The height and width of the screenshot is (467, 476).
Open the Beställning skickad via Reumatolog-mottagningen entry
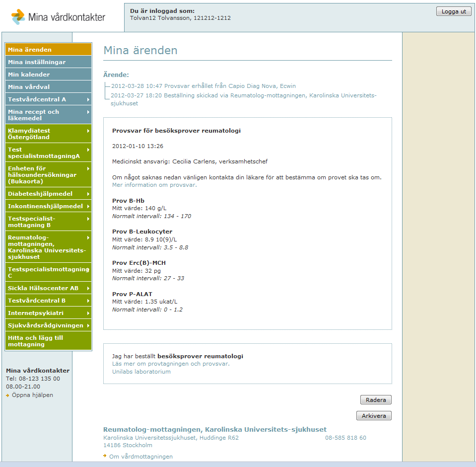tap(244, 99)
